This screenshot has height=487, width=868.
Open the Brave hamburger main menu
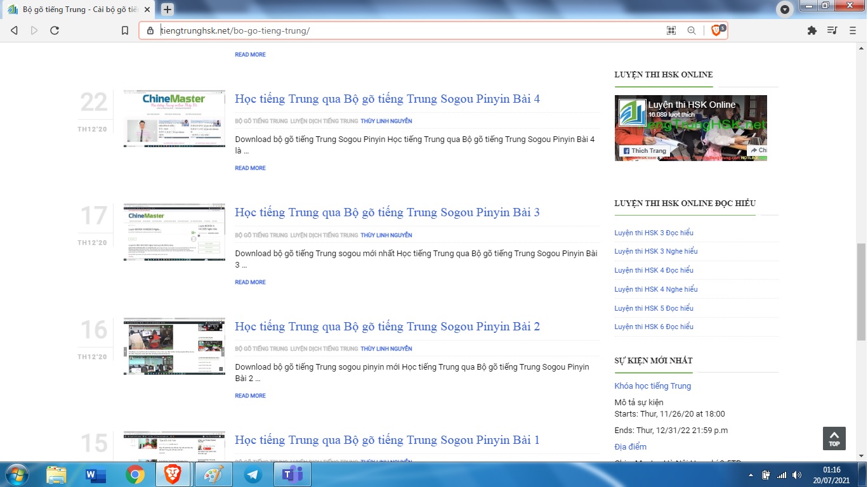[853, 30]
